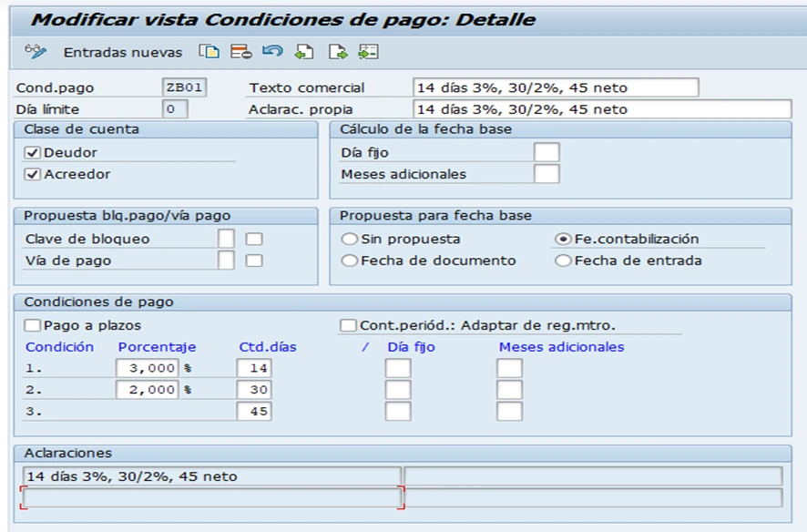807x532 pixels.
Task: Click first Aclaraciones line with 14 días text
Action: click(x=211, y=476)
